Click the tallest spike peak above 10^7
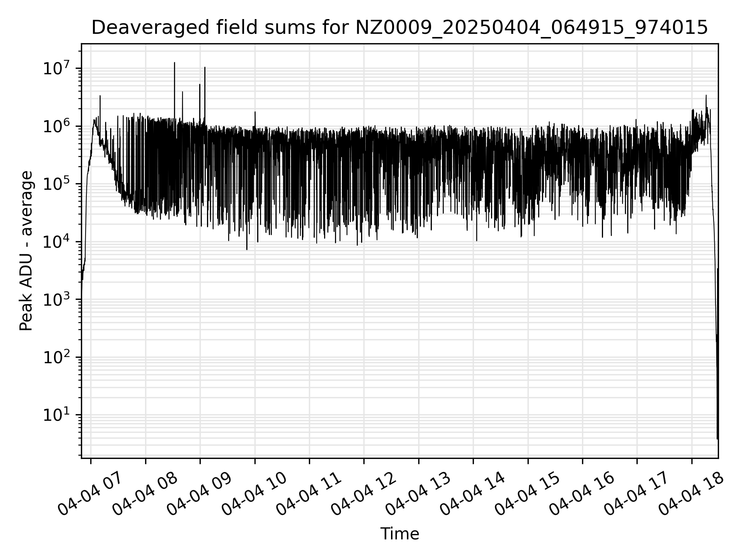Viewport: 747px width, 560px height. pos(174,63)
